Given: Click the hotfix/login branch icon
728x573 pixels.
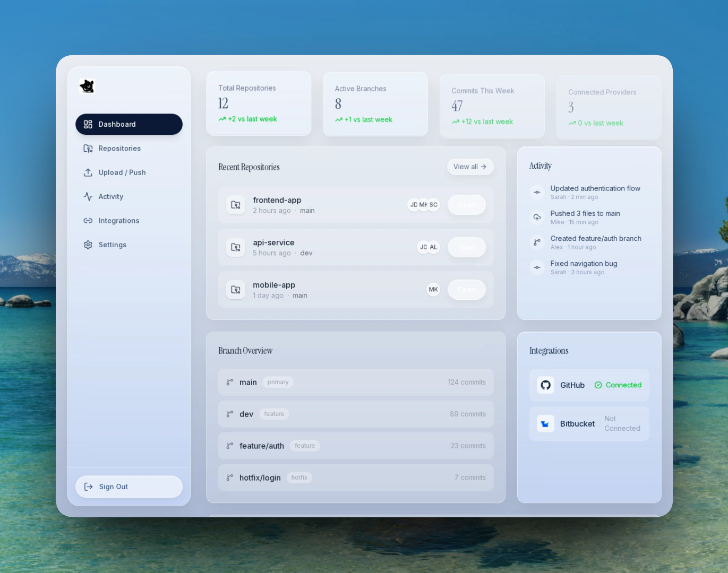Looking at the screenshot, I should 230,477.
